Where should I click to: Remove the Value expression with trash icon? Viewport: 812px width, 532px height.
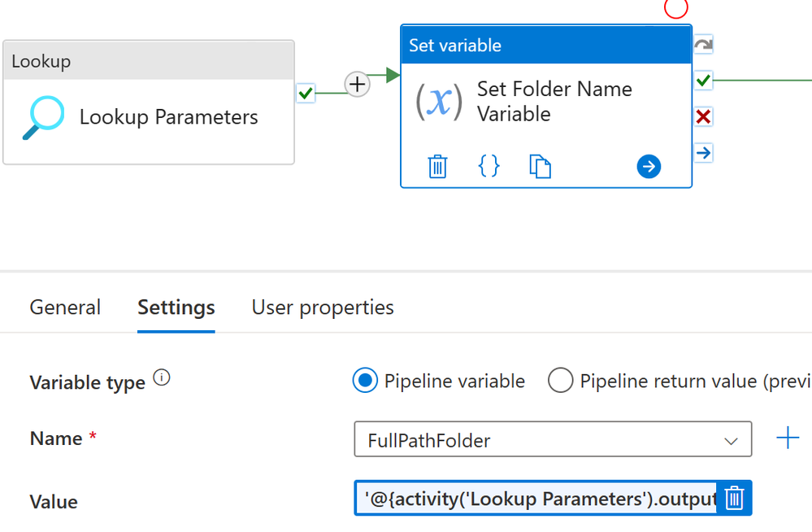pyautogui.click(x=734, y=499)
